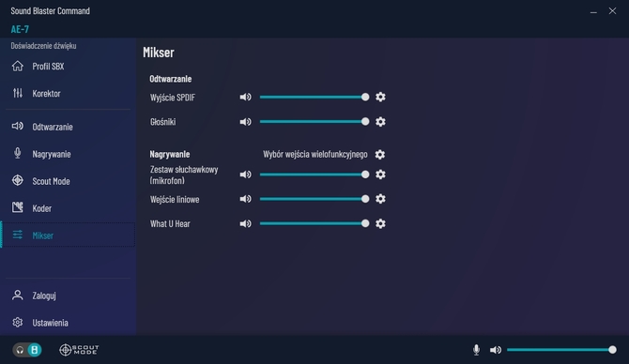Image resolution: width=629 pixels, height=364 pixels.
Task: Click the Wybór wejścia wielofunkcyjnego label
Action: (x=314, y=155)
